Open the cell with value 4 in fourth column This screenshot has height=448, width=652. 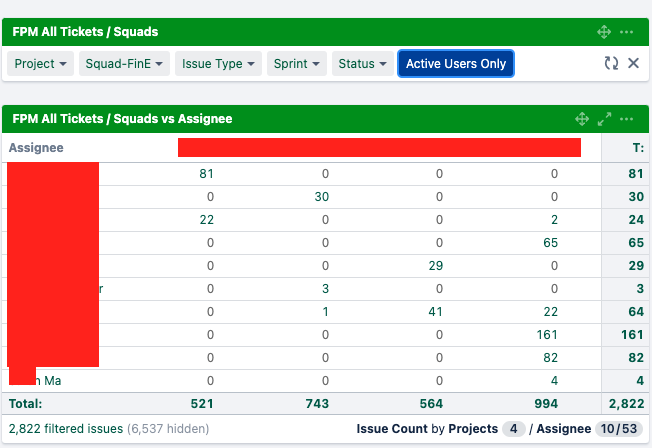click(554, 381)
